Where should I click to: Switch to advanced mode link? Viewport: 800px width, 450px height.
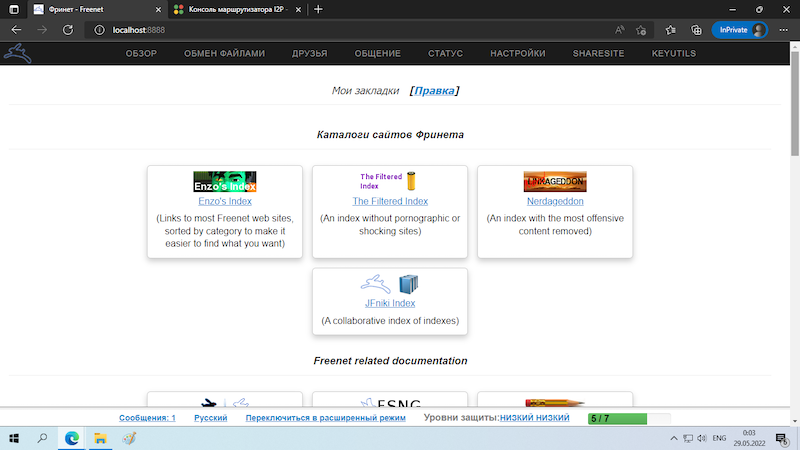pos(325,418)
